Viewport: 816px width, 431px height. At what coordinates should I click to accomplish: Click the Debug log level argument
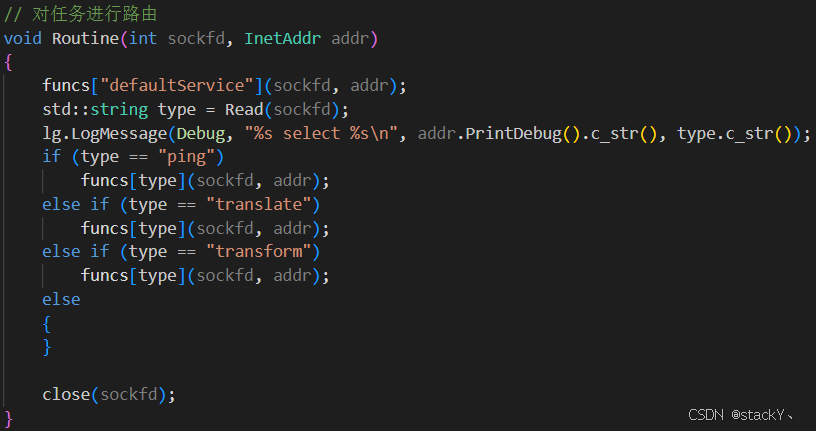[201, 134]
